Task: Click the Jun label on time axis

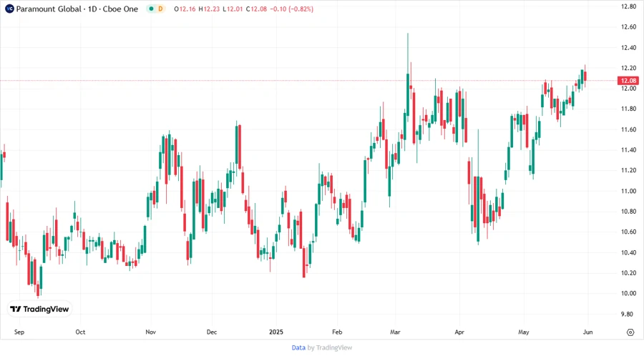Action: pos(587,332)
